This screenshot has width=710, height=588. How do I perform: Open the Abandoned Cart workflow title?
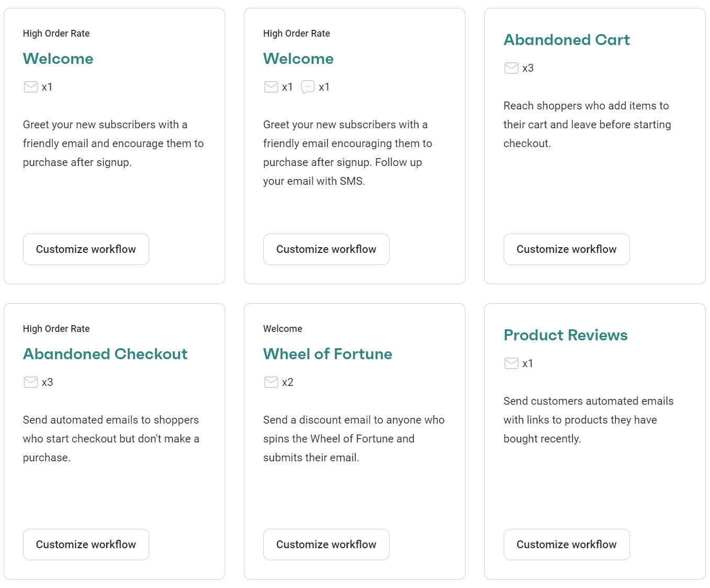point(567,40)
